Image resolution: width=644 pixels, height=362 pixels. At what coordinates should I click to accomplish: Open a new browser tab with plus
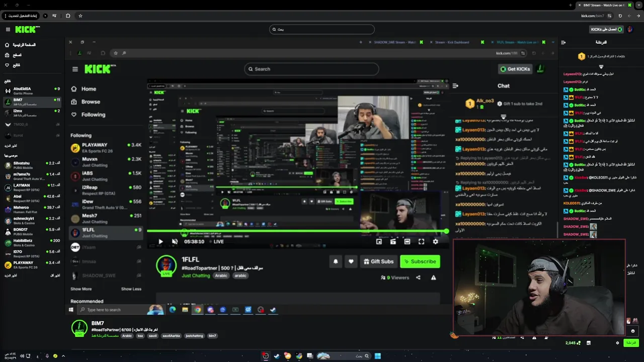click(x=570, y=5)
